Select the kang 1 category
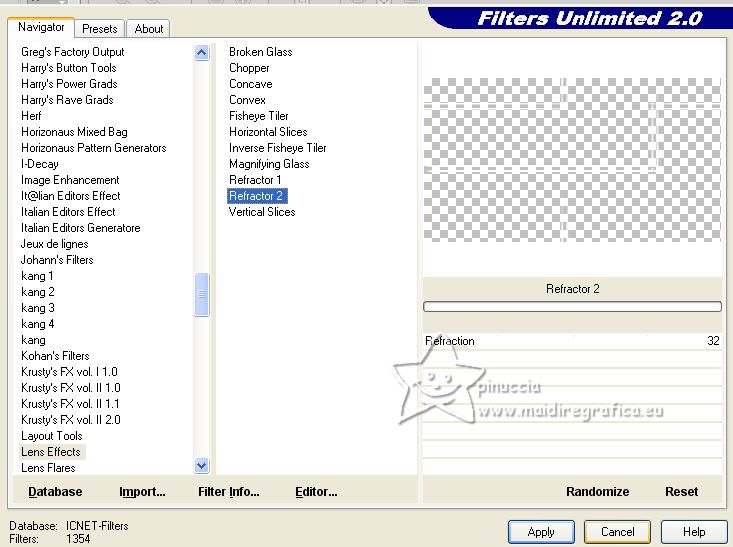Image resolution: width=733 pixels, height=547 pixels. [37, 276]
